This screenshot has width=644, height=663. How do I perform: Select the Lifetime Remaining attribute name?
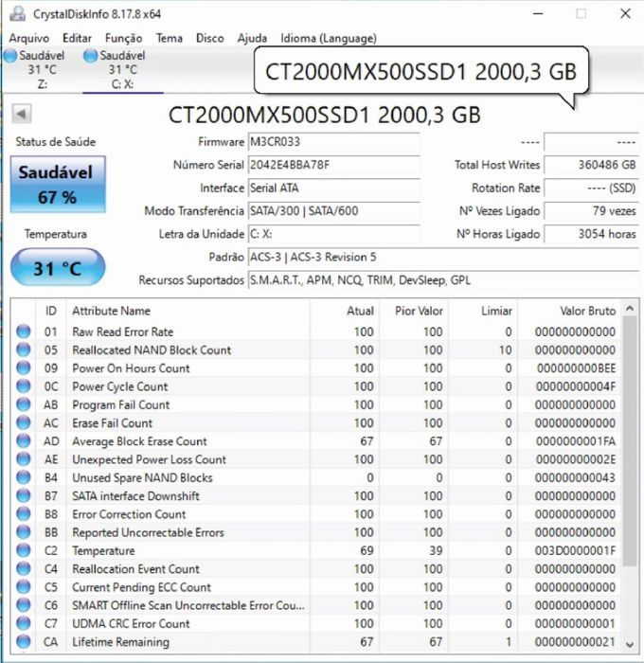pos(120,641)
